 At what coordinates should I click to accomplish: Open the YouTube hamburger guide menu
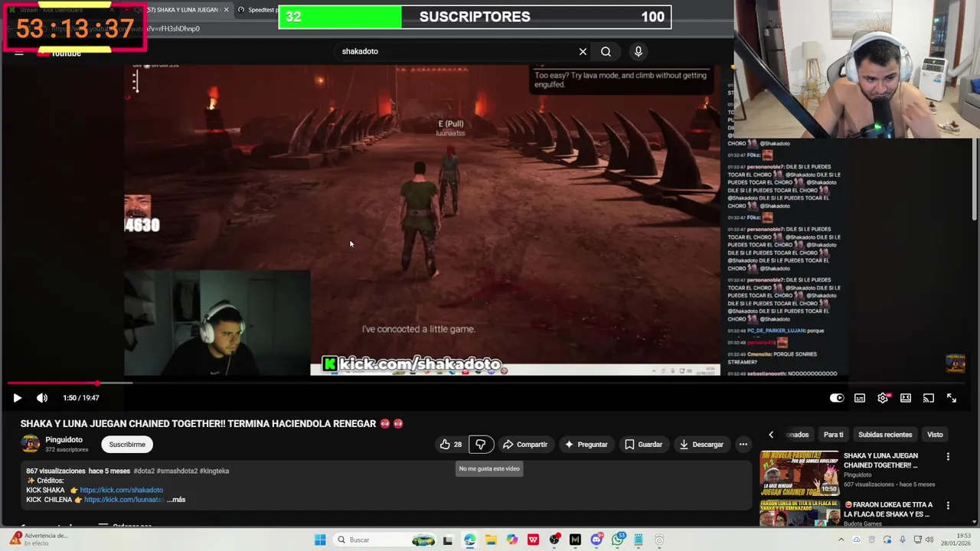(x=19, y=53)
